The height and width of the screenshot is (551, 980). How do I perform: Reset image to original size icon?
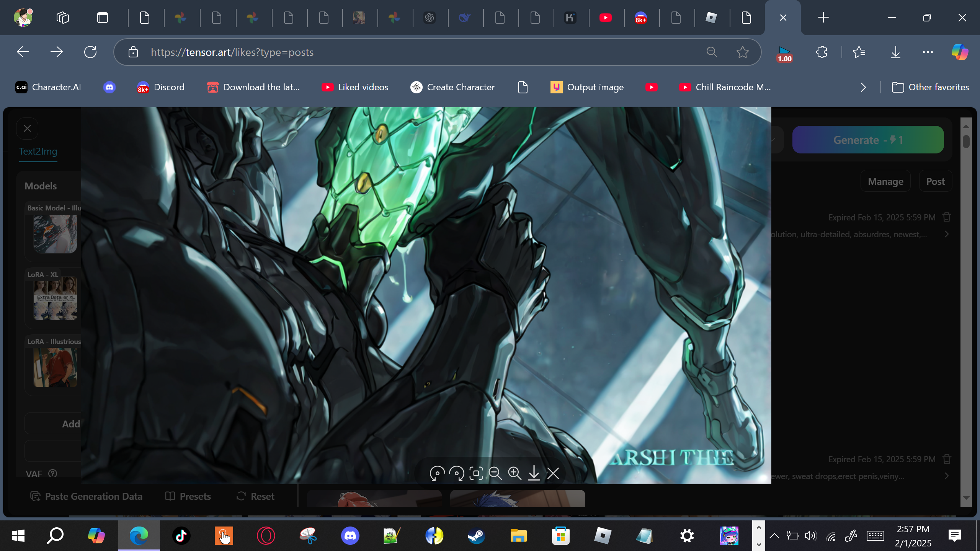click(476, 473)
